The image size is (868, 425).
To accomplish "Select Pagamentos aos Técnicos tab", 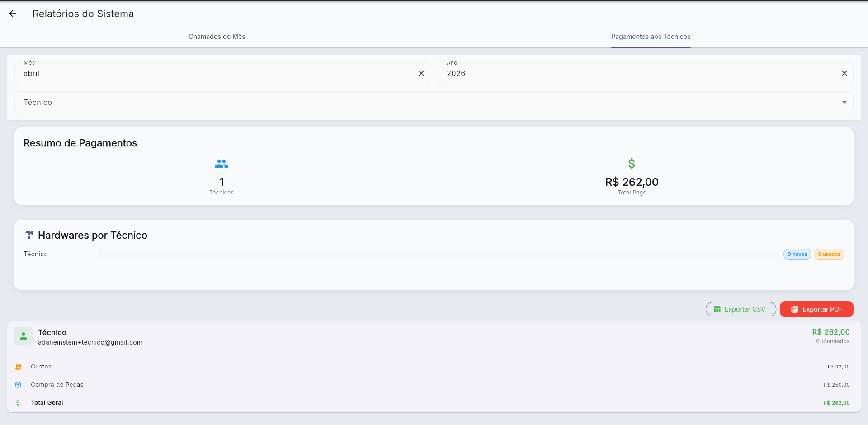I will (651, 37).
